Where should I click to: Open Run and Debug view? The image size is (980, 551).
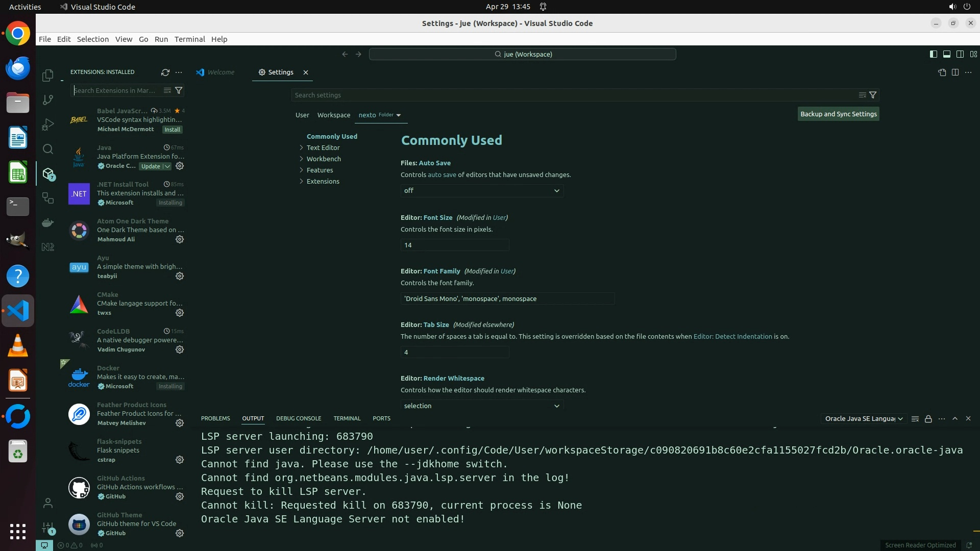point(47,124)
